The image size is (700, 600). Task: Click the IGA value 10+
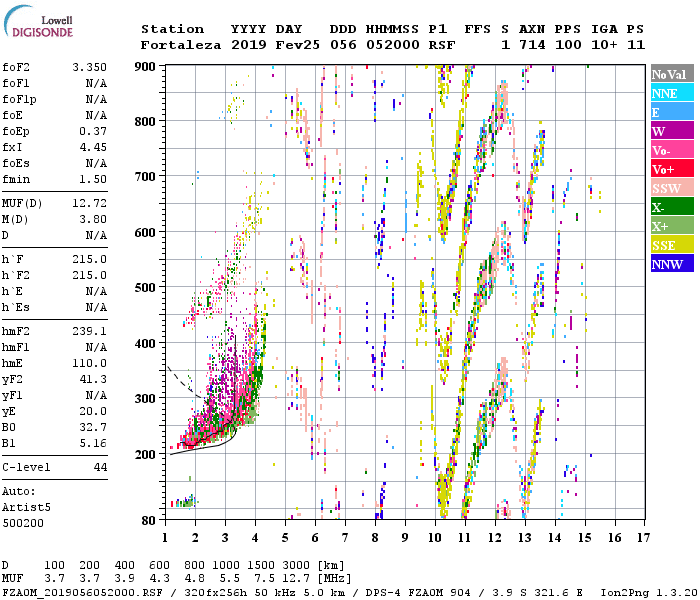coord(604,45)
